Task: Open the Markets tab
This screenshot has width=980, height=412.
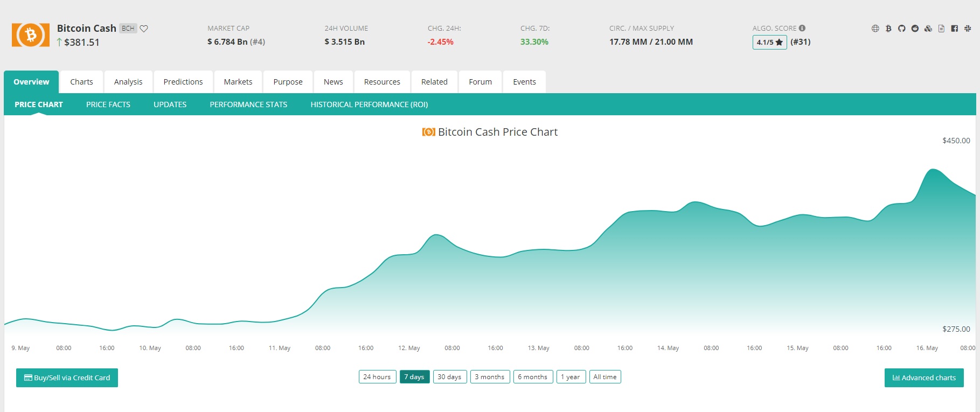Action: coord(238,82)
